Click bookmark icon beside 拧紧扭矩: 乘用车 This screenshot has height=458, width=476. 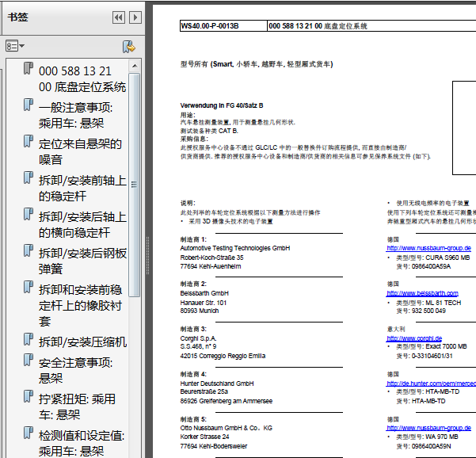[x=29, y=396]
